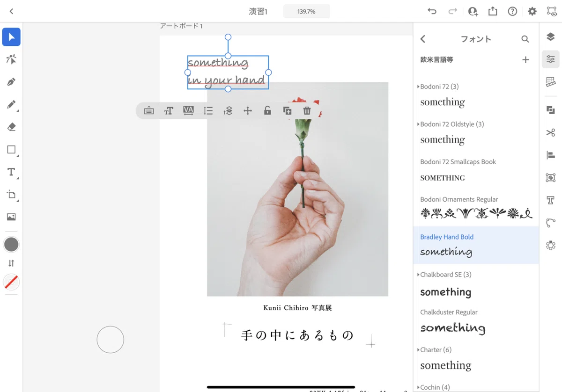This screenshot has width=562, height=392.
Task: Show the keyboard from the context bar
Action: pyautogui.click(x=149, y=111)
